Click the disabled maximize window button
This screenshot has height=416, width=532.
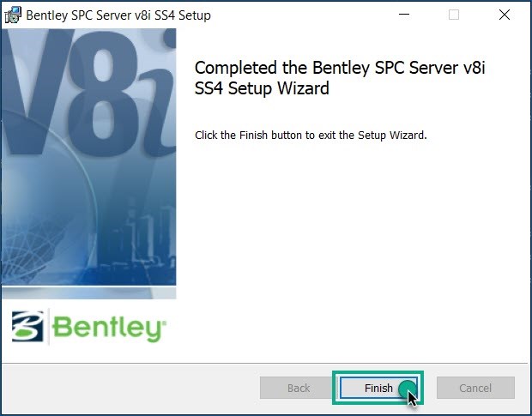coord(454,15)
